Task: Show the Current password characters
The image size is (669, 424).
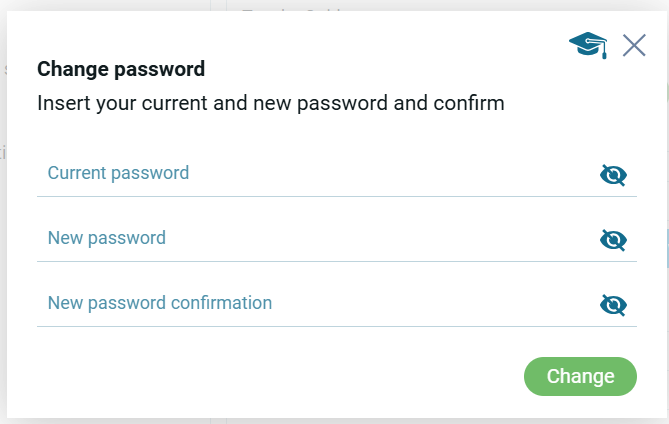Action: coord(613,176)
